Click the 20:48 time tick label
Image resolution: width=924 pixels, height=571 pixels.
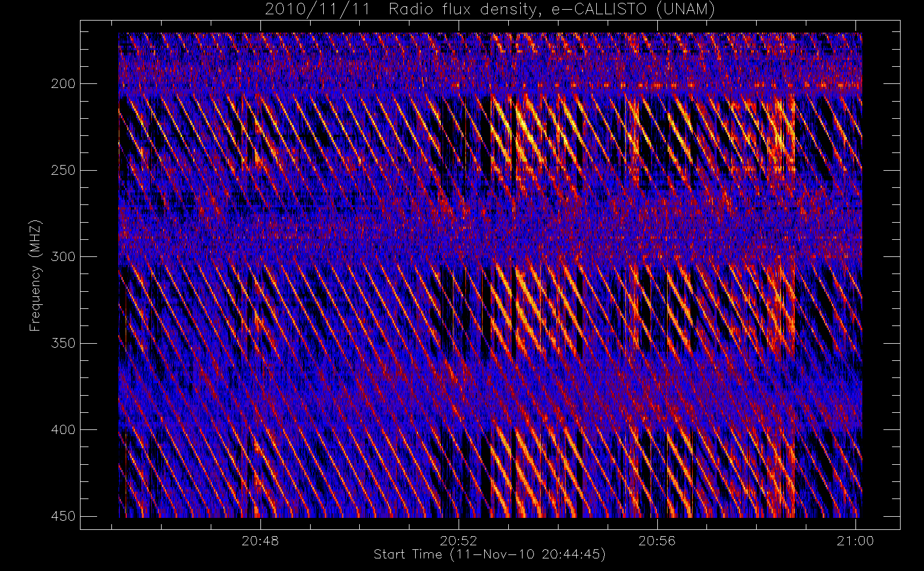260,541
